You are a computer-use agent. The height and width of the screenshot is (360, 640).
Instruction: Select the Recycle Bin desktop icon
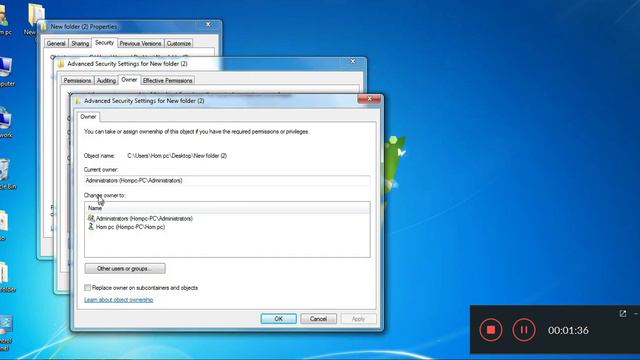(6, 174)
